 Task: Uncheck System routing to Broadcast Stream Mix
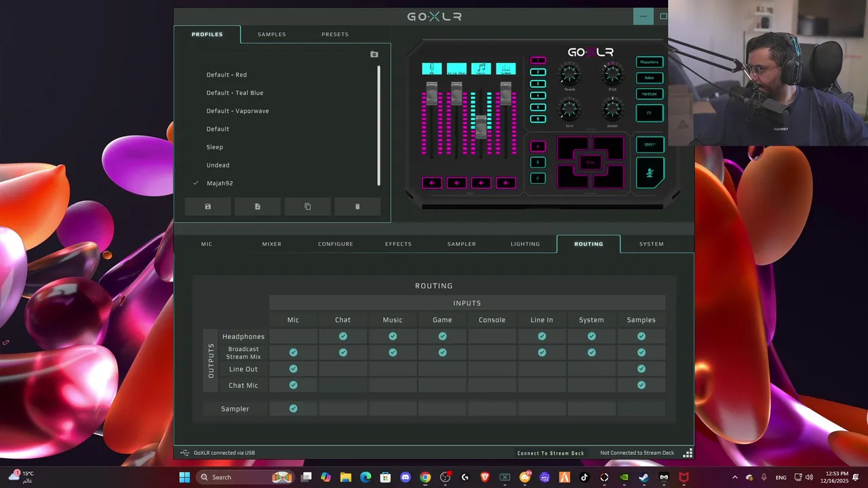(x=591, y=352)
